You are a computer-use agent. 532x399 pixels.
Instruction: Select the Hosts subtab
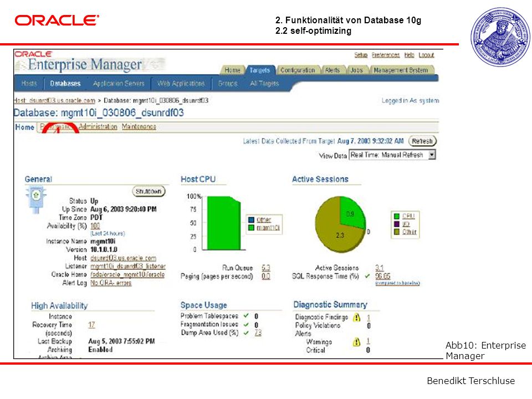point(29,84)
